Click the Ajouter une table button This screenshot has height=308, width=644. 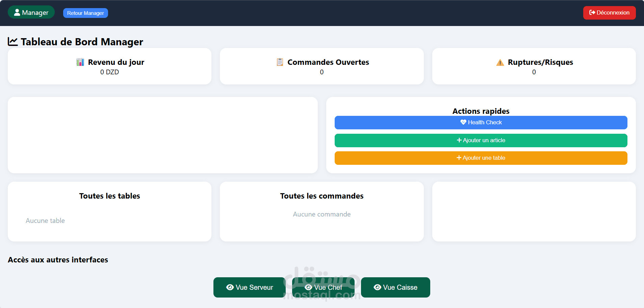click(481, 158)
